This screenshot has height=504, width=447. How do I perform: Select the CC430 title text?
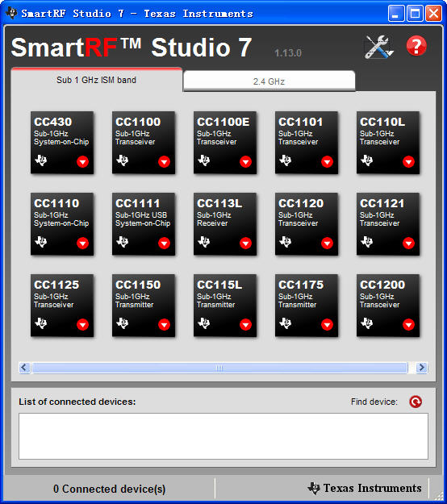(53, 122)
